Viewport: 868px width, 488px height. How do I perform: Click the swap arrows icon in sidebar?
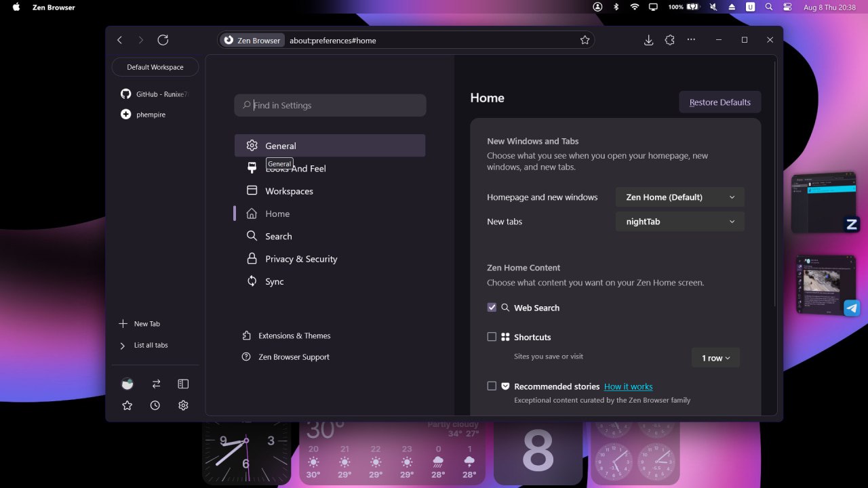[156, 384]
